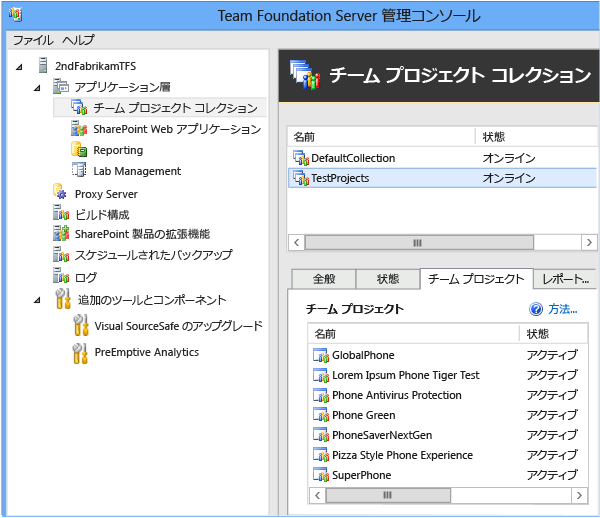Select the ビルド構成 tree item label
Screen dimensions: 600x518
pyautogui.click(x=102, y=215)
